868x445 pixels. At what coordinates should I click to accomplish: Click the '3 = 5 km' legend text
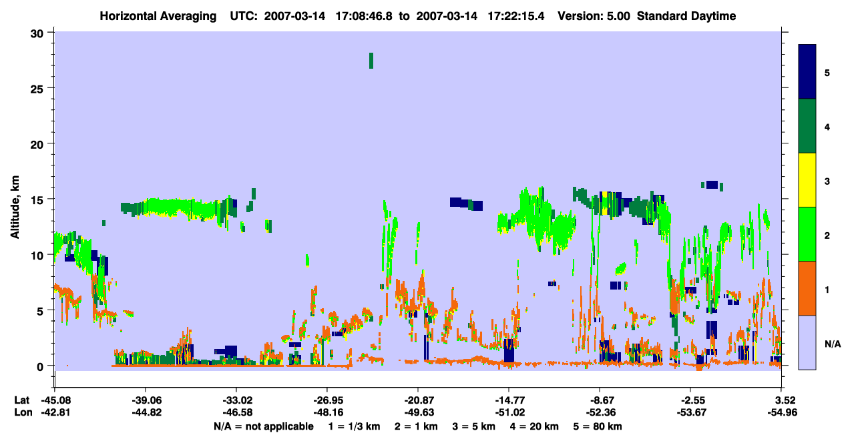coord(475,426)
